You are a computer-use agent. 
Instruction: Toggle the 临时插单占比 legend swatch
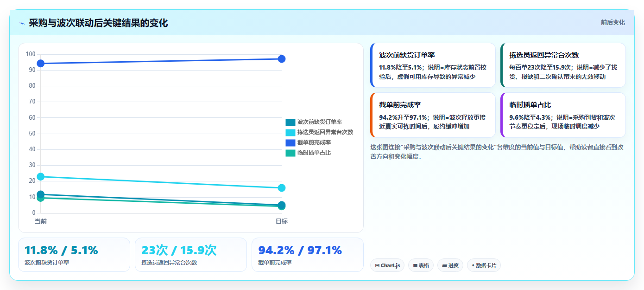pyautogui.click(x=290, y=153)
